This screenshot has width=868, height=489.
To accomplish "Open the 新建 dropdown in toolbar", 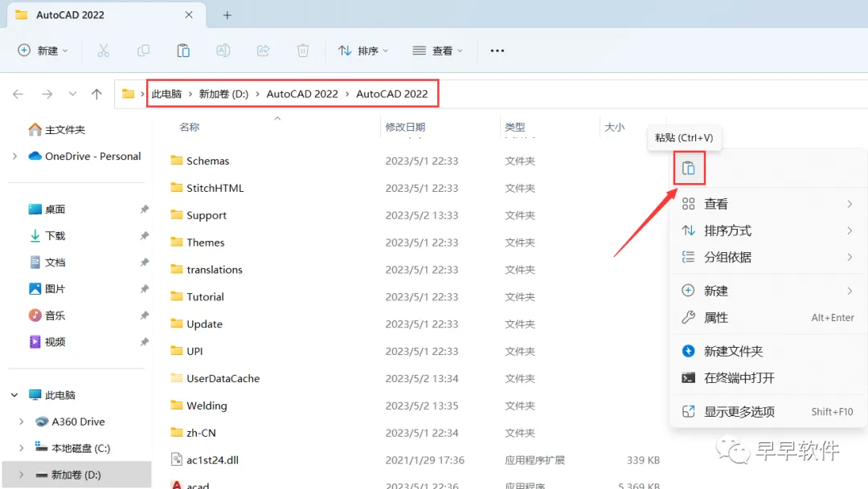I will click(x=43, y=51).
